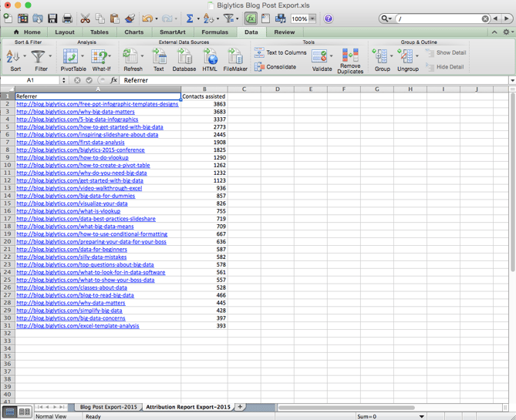Image resolution: width=516 pixels, height=420 pixels.
Task: Add a new sheet with plus button
Action: click(240, 407)
